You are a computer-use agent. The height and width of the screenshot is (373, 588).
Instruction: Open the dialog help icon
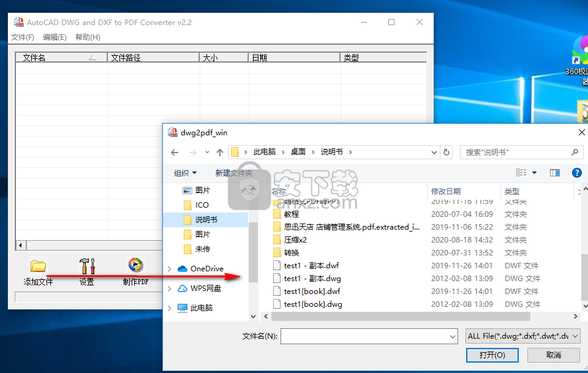coord(577,173)
